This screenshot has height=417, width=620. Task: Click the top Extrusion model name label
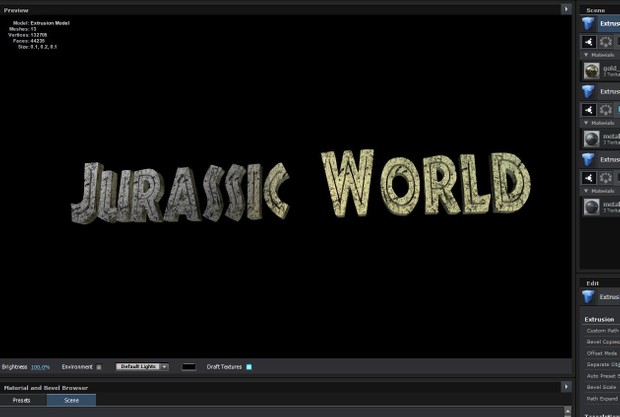[610, 24]
